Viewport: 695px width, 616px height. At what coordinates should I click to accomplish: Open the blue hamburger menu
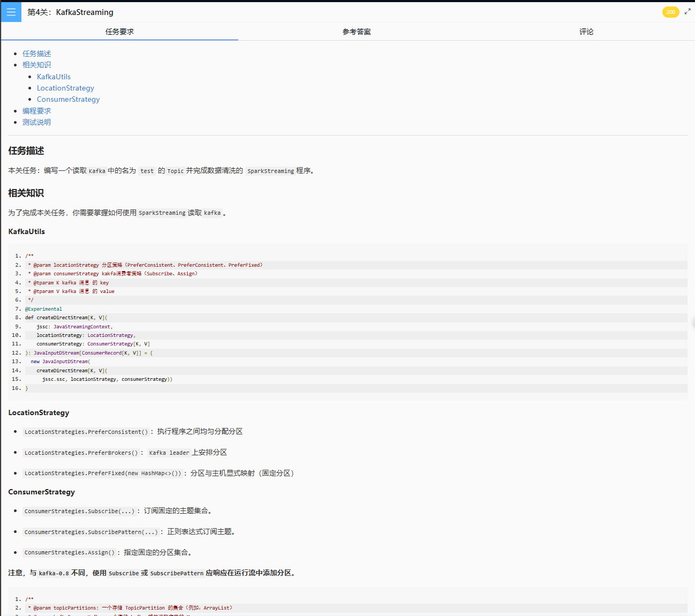point(11,12)
